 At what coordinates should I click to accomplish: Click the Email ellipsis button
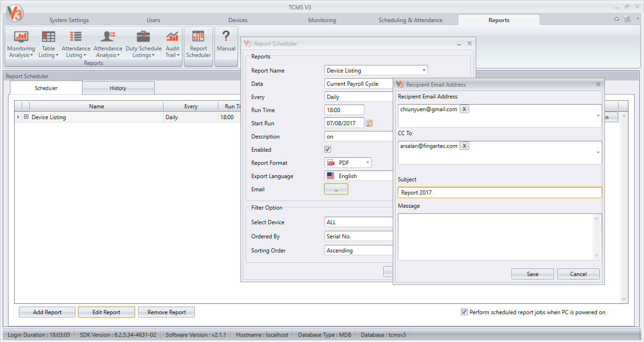tap(336, 189)
